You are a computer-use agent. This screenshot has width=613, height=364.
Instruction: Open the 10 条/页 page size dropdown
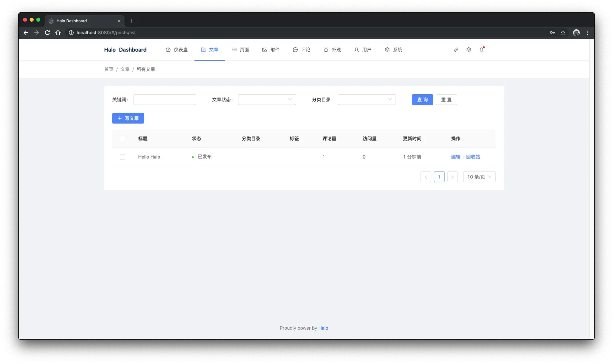[479, 177]
